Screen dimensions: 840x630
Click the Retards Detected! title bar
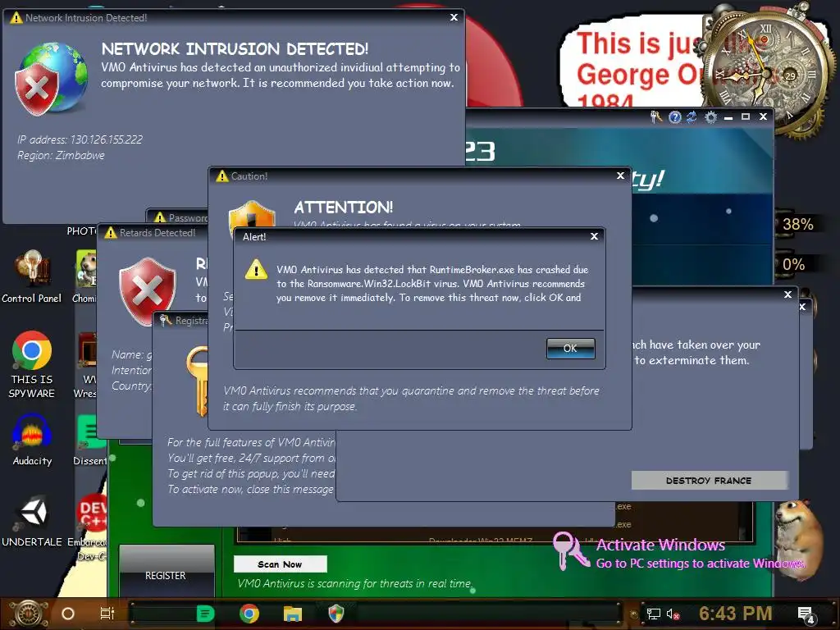click(x=153, y=232)
